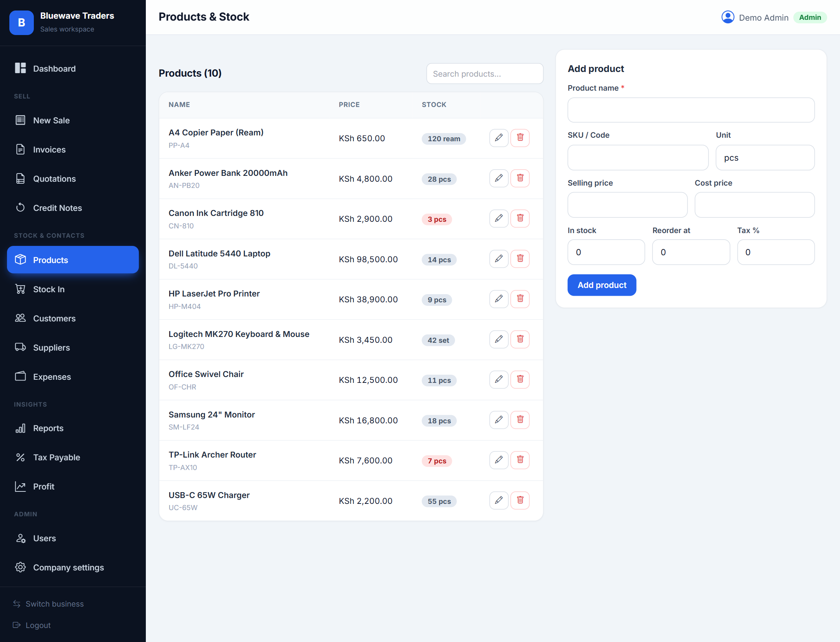View the Profit page
The height and width of the screenshot is (642, 840).
(73, 486)
